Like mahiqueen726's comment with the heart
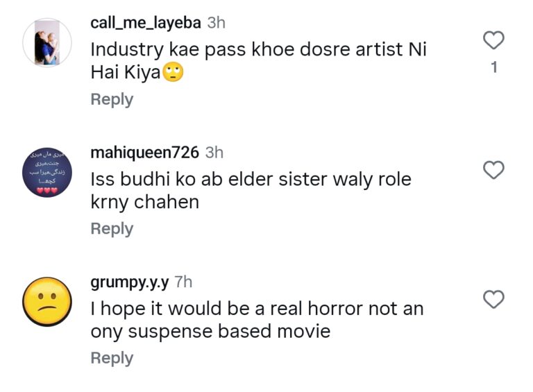 (493, 170)
